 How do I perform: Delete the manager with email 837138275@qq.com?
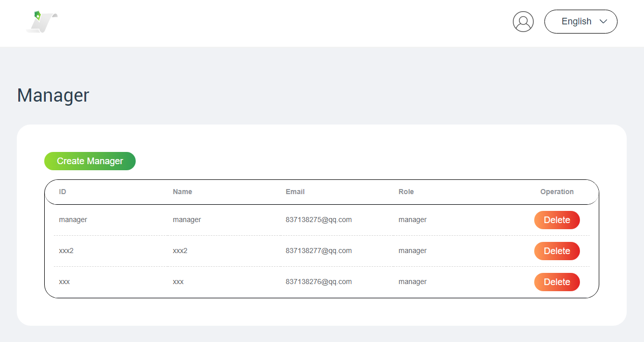pos(557,220)
